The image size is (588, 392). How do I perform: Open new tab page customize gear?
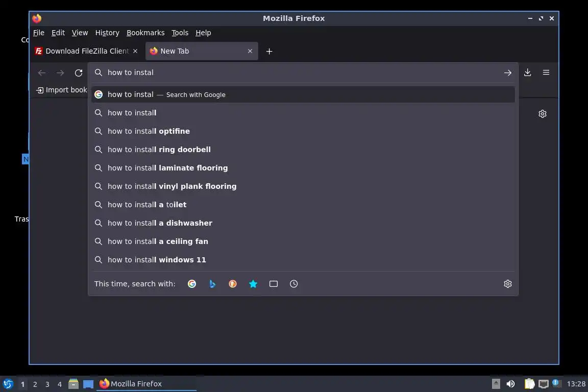[x=542, y=114]
